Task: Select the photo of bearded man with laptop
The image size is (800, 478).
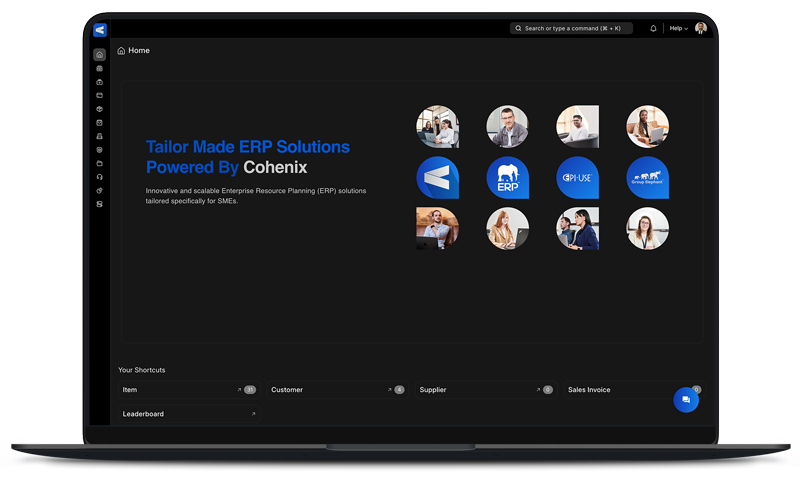Action: coord(437,229)
